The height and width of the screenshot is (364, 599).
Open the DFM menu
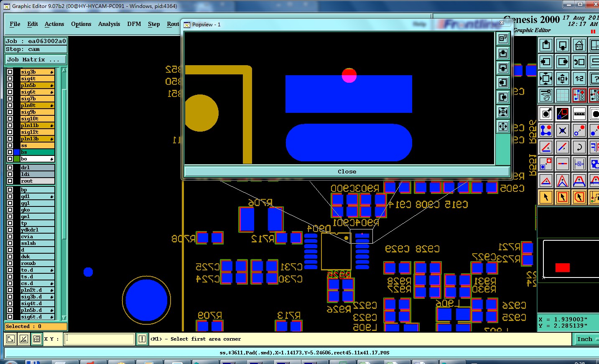click(134, 24)
